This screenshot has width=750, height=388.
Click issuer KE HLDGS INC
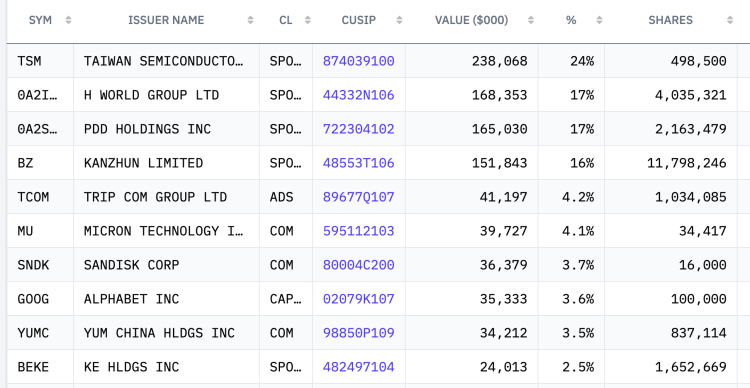[132, 367]
